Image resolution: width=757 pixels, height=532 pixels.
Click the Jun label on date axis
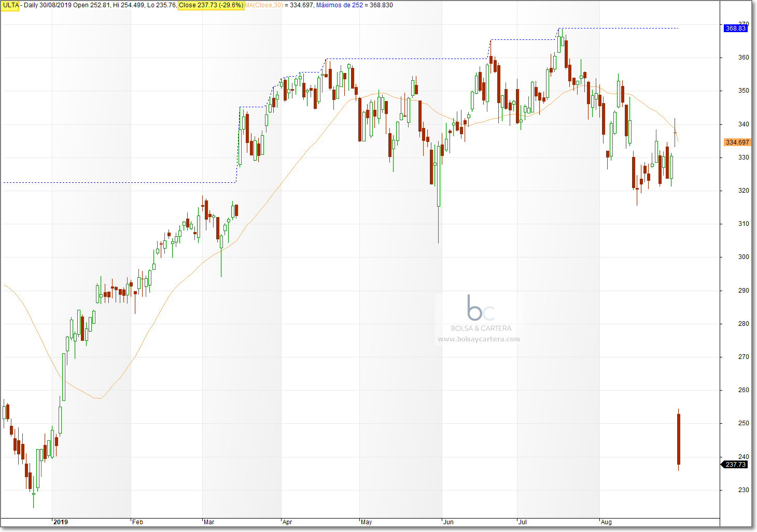click(448, 522)
